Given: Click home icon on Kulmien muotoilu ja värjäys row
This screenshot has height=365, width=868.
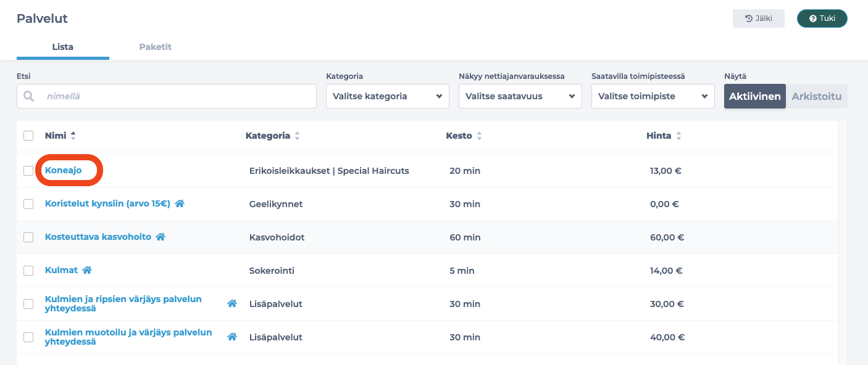Looking at the screenshot, I should click(232, 337).
